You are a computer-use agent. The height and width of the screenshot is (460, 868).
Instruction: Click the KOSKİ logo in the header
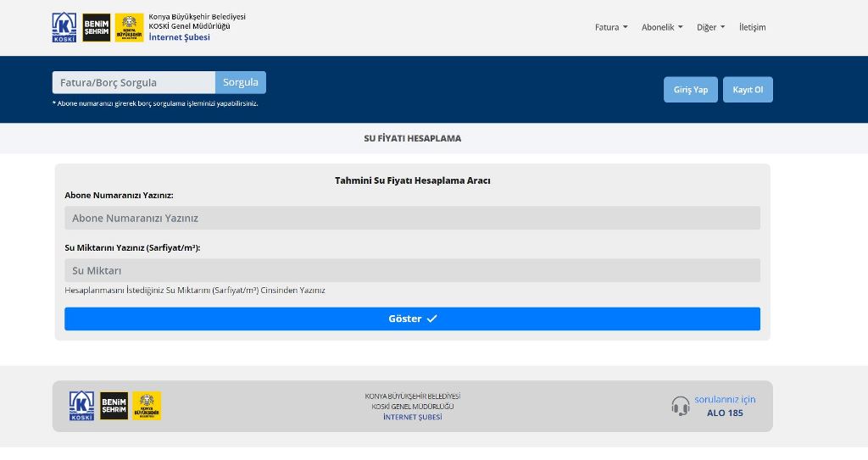(x=64, y=27)
